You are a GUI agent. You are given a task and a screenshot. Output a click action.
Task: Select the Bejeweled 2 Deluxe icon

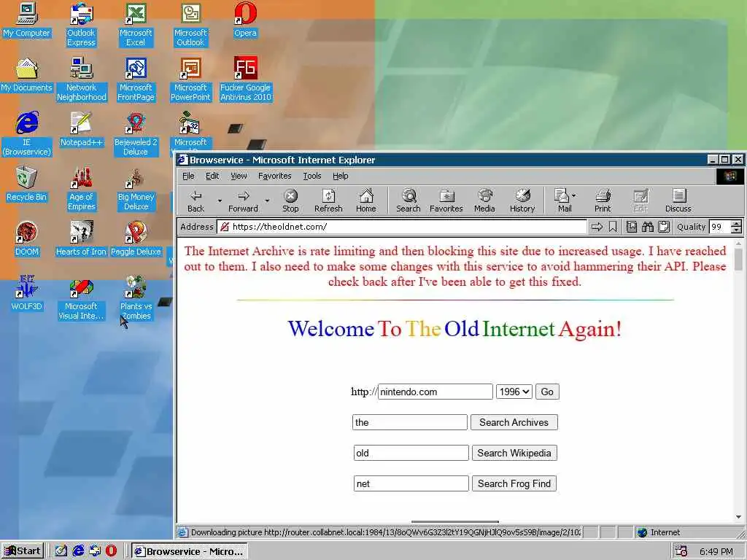(x=136, y=134)
